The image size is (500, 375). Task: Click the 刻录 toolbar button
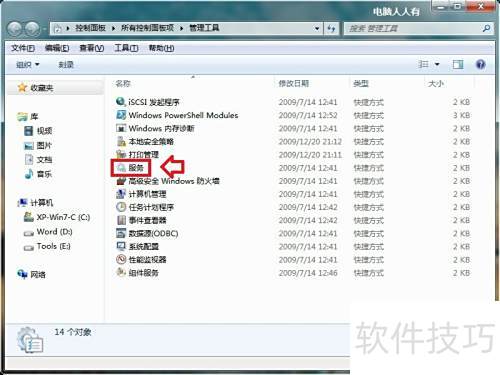[66, 64]
